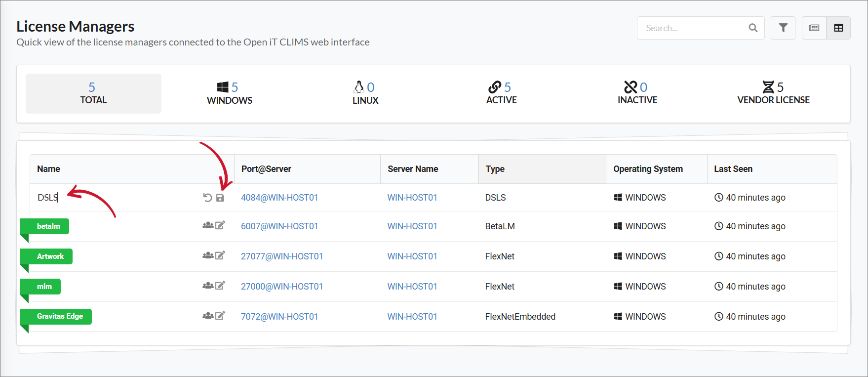This screenshot has width=868, height=377.
Task: Open the filter funnel button
Action: (783, 28)
